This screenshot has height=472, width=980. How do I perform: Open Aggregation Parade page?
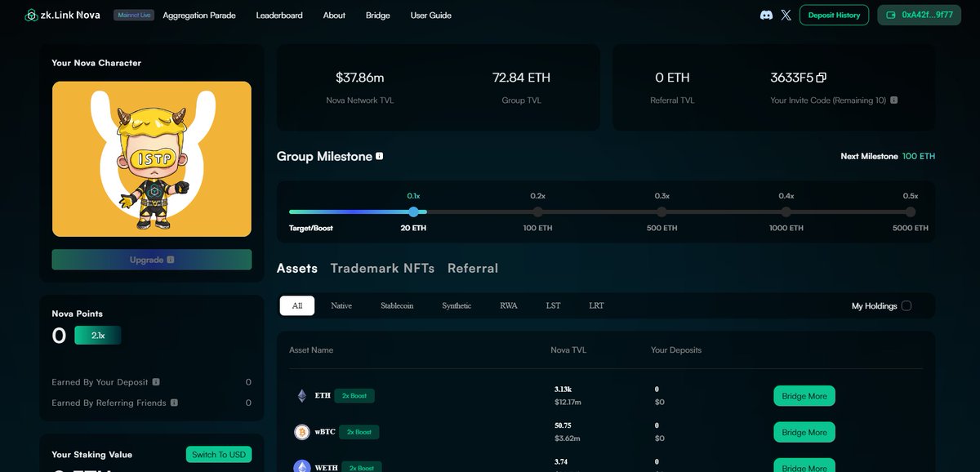(x=199, y=16)
